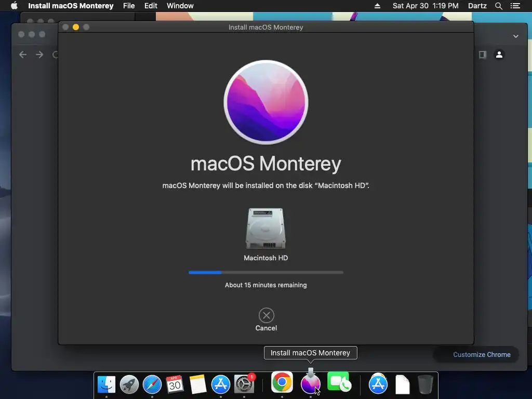This screenshot has height=399, width=532.
Task: Open Notification Center list icon
Action: click(515, 6)
